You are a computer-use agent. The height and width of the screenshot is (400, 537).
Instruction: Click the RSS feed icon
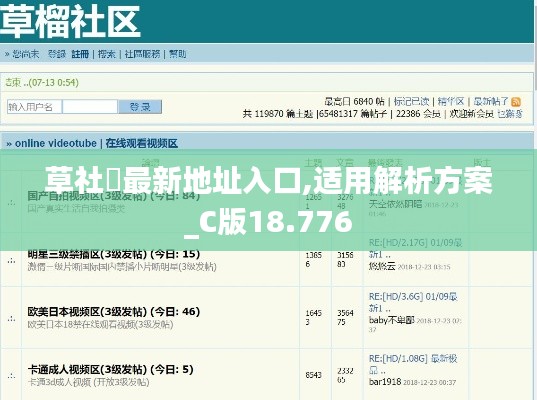[x=516, y=102]
